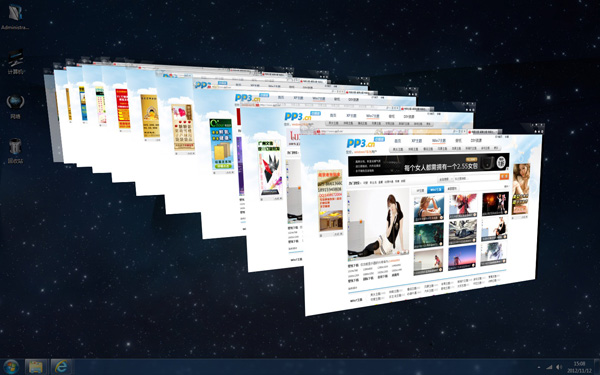This screenshot has width=600, height=375.
Task: Open the taskbar clock showing 15:08
Action: [579, 367]
